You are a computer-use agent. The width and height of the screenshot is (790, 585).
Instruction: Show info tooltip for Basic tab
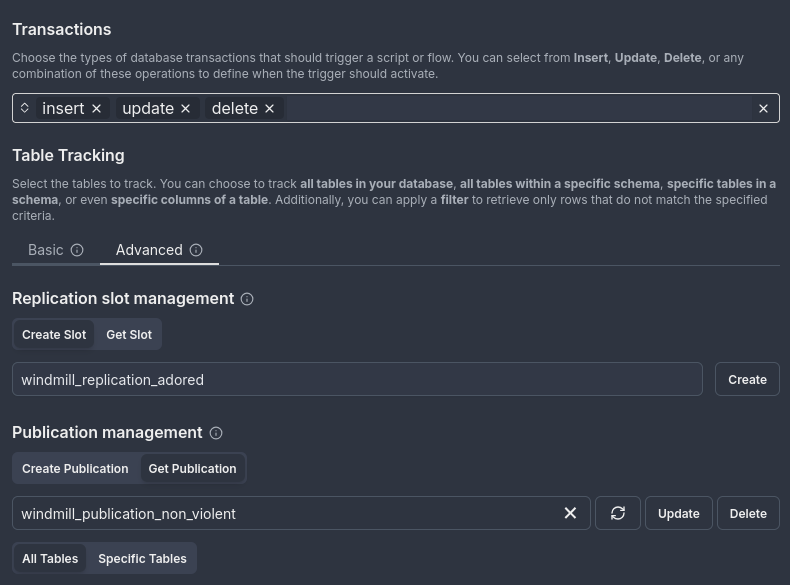coord(77,250)
